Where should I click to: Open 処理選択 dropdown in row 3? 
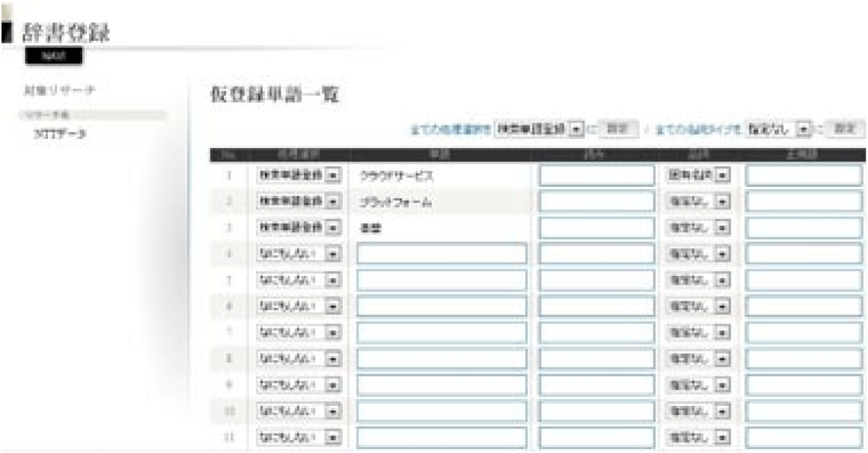click(x=299, y=228)
